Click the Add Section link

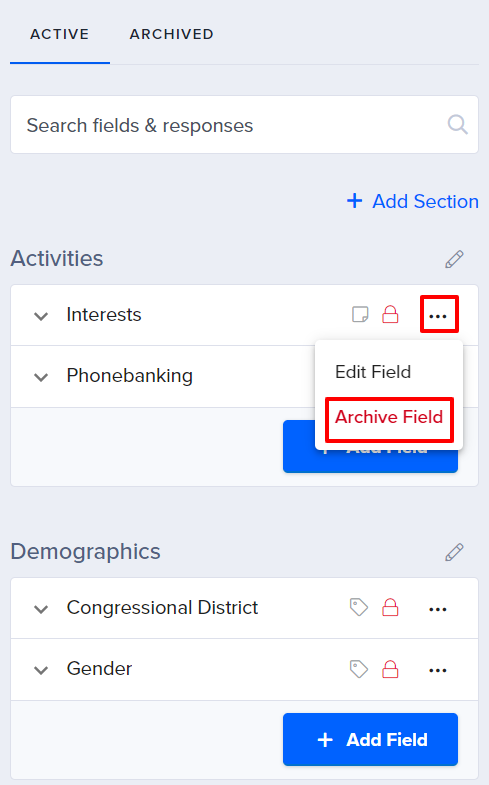[413, 201]
